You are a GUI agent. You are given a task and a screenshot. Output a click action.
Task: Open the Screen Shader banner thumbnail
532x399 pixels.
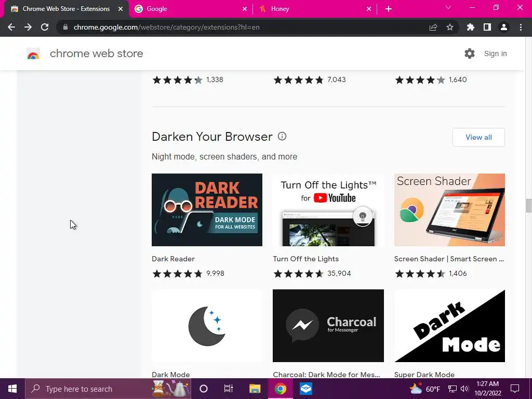pyautogui.click(x=449, y=210)
